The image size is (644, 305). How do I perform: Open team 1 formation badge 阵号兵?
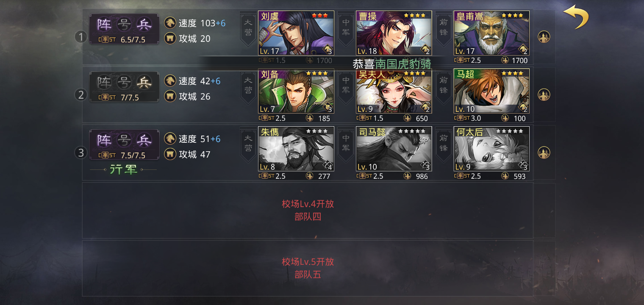click(x=124, y=29)
